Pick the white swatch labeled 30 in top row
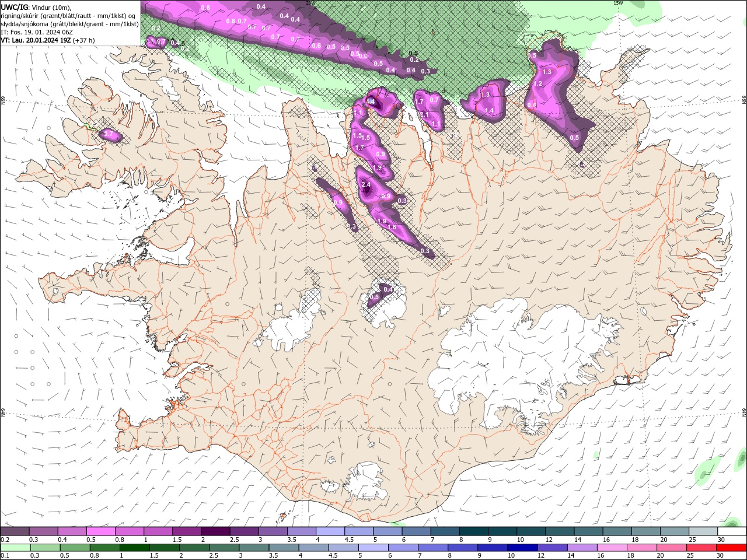The width and height of the screenshot is (747, 560). [x=732, y=531]
